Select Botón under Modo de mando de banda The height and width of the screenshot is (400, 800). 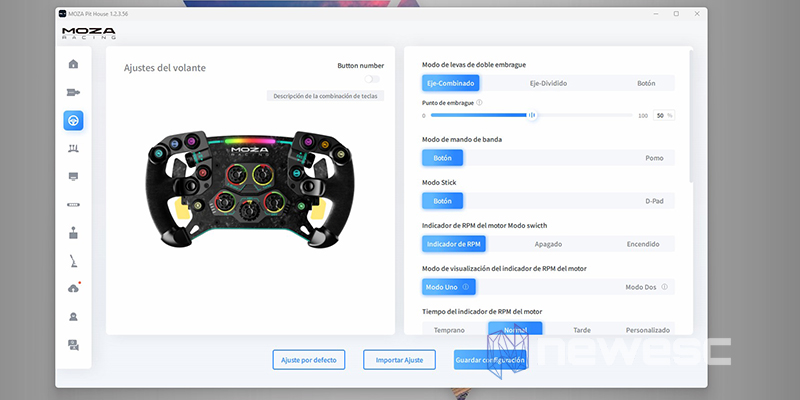tap(442, 158)
